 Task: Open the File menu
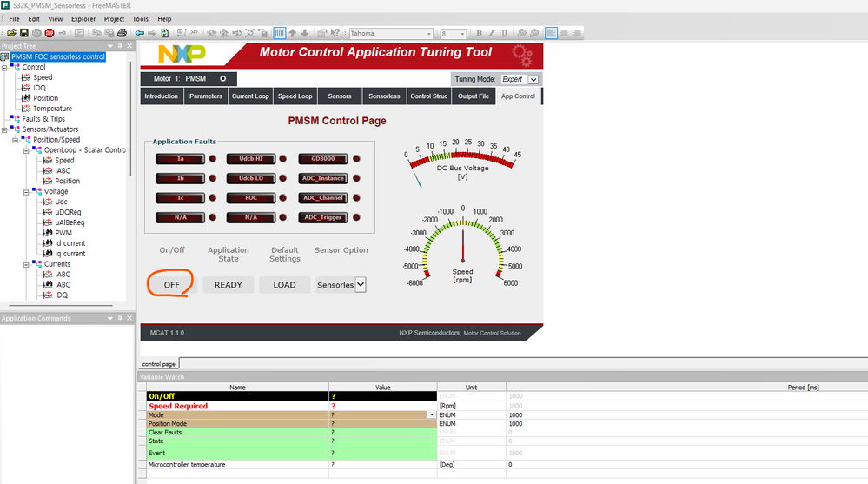tap(15, 19)
